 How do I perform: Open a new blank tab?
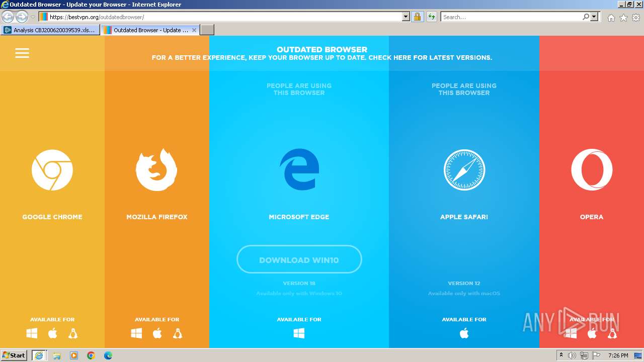coord(207,30)
